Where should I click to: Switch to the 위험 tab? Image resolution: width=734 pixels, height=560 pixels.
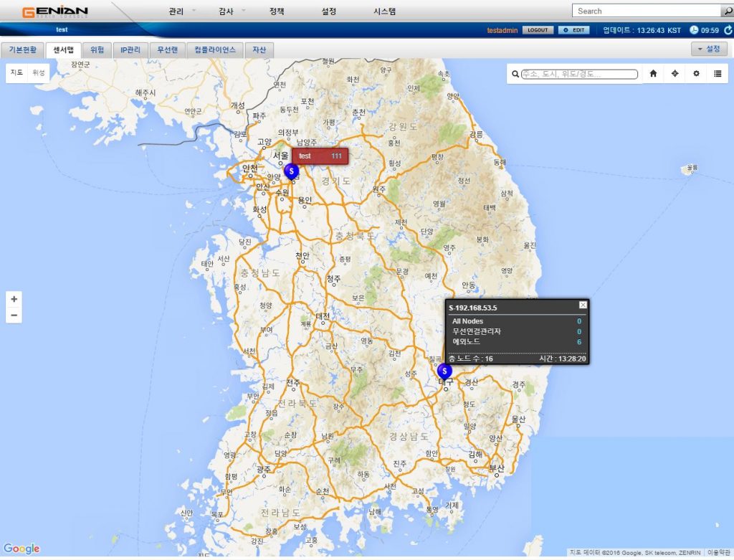[x=97, y=49]
